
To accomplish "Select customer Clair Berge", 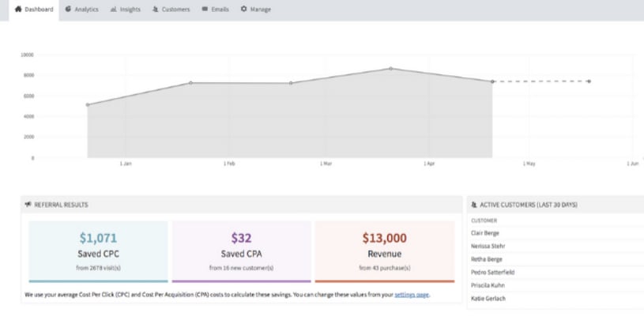I will pyautogui.click(x=485, y=232).
